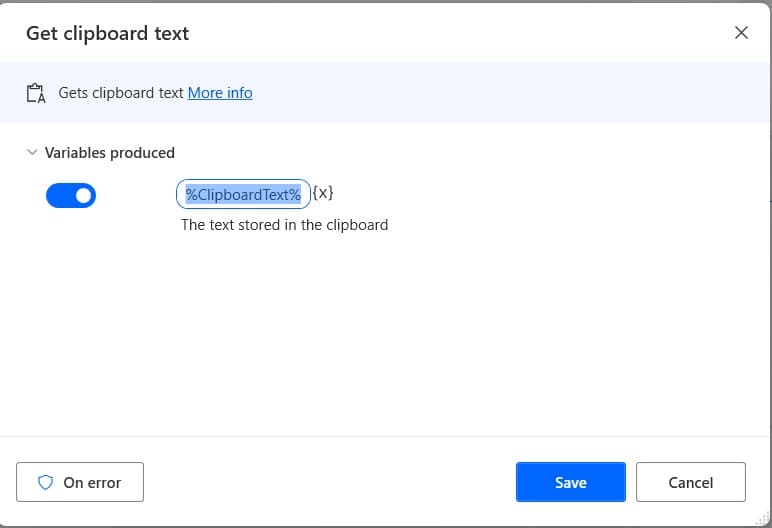Cancel the Get clipboard text dialog
The height and width of the screenshot is (528, 772).
pos(691,482)
